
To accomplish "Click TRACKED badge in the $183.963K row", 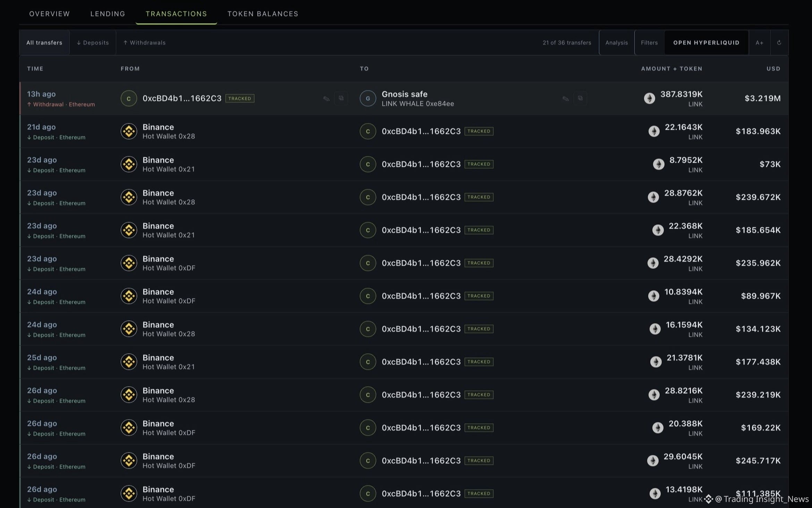I will pos(479,131).
